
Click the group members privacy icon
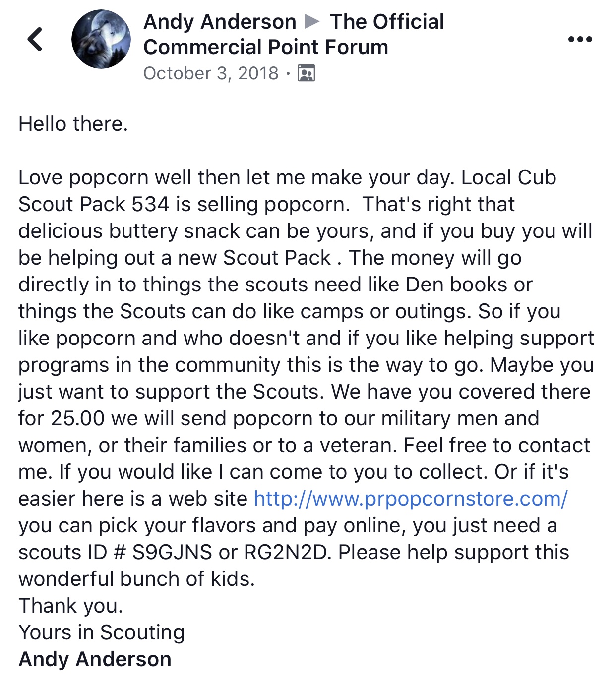click(306, 73)
